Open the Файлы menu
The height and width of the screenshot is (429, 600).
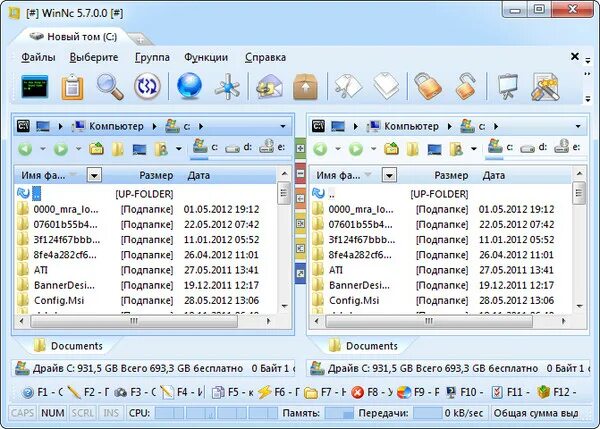38,57
